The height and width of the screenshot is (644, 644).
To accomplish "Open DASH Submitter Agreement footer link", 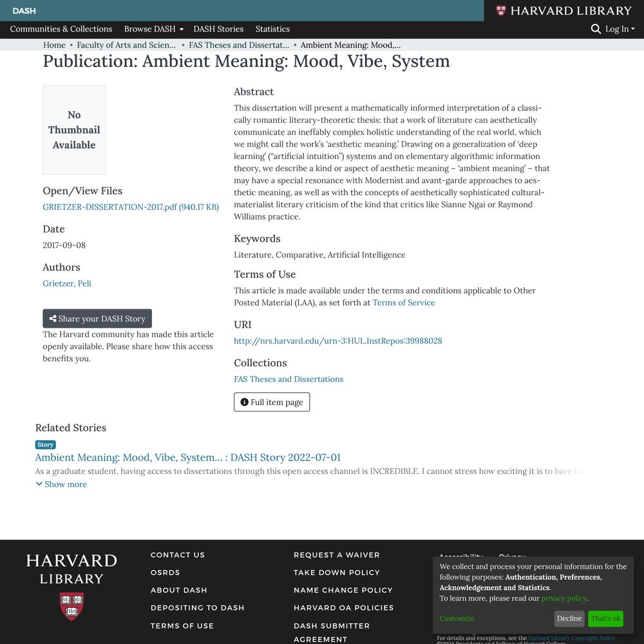I will 332,632.
